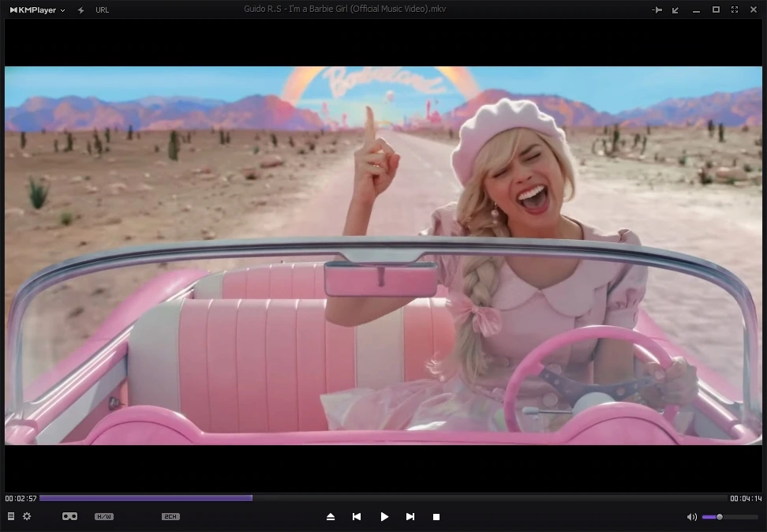Image resolution: width=767 pixels, height=532 pixels.
Task: Toggle H/W hardware acceleration
Action: [104, 516]
